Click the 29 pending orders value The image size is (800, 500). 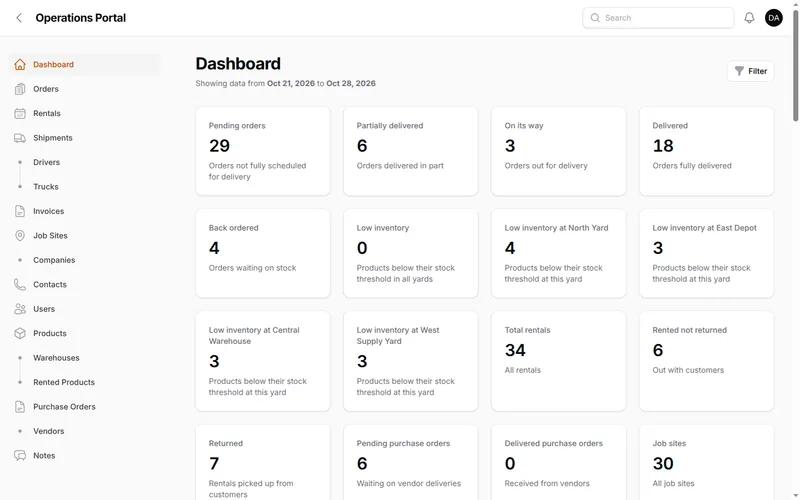pyautogui.click(x=219, y=146)
